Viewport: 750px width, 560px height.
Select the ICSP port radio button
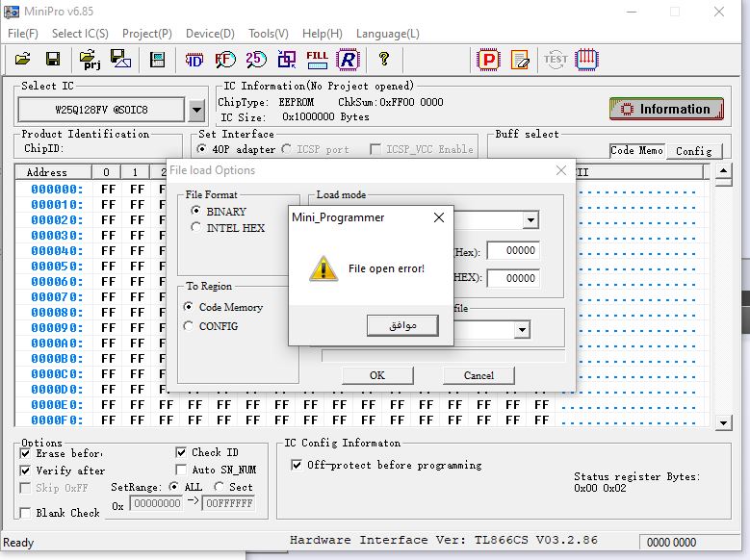coord(287,149)
